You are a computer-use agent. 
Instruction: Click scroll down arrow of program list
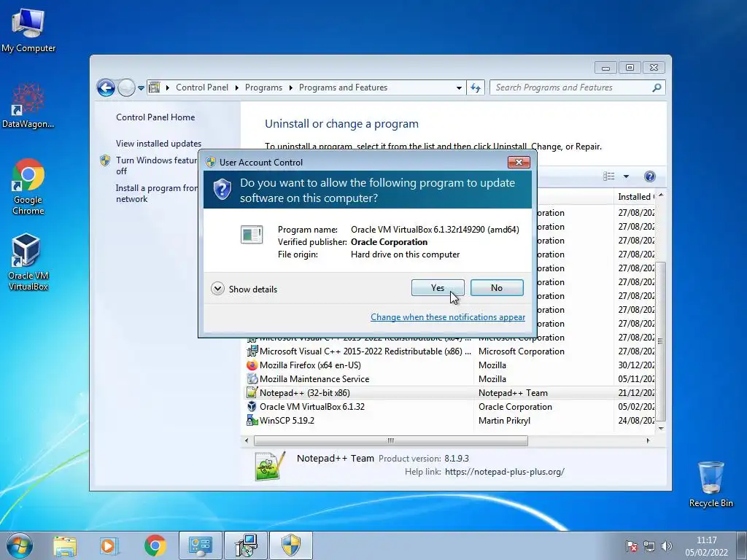661,428
